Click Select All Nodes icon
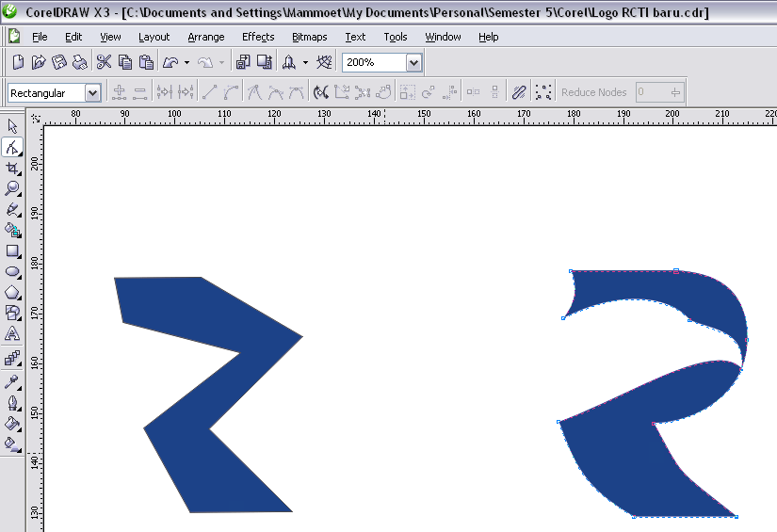777x532 pixels. [543, 92]
